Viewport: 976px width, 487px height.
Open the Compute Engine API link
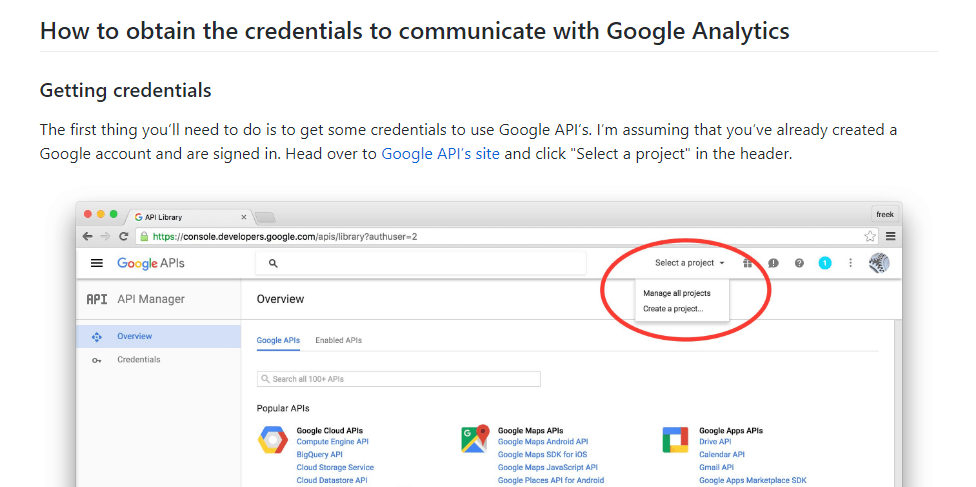click(332, 442)
